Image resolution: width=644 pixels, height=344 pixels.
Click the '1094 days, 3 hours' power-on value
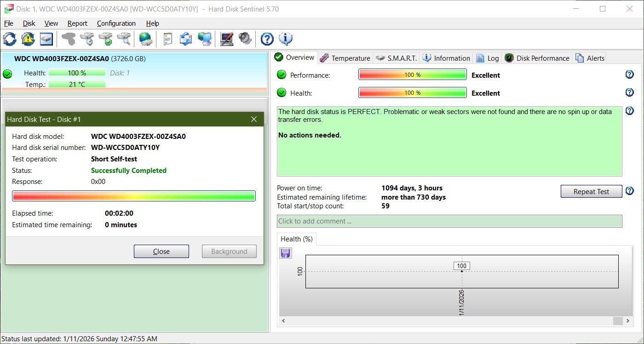[412, 188]
